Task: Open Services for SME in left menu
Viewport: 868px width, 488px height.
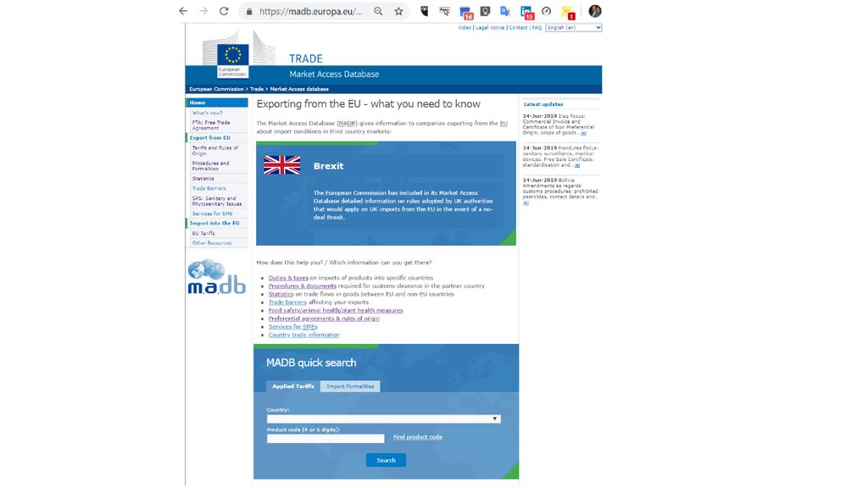Action: [212, 213]
